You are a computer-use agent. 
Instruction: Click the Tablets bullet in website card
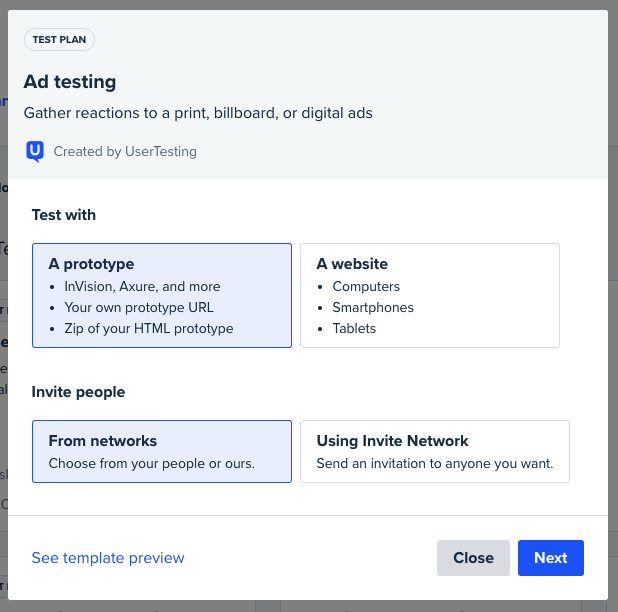tap(354, 329)
